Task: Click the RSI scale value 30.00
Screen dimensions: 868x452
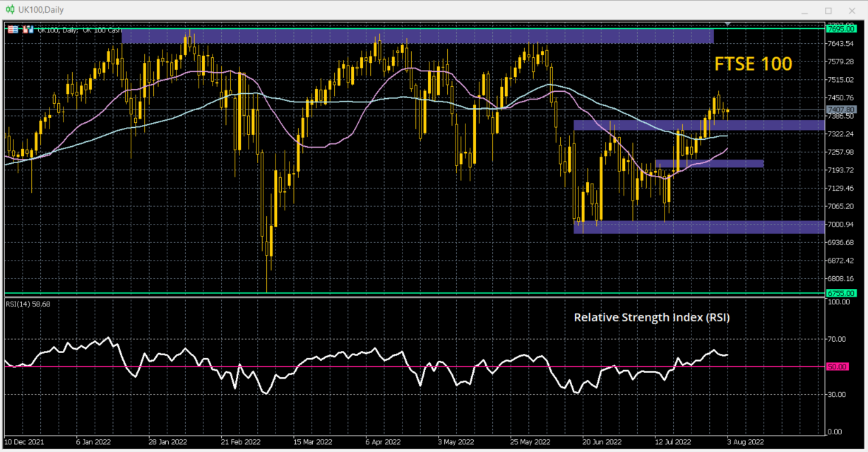Action: point(838,395)
